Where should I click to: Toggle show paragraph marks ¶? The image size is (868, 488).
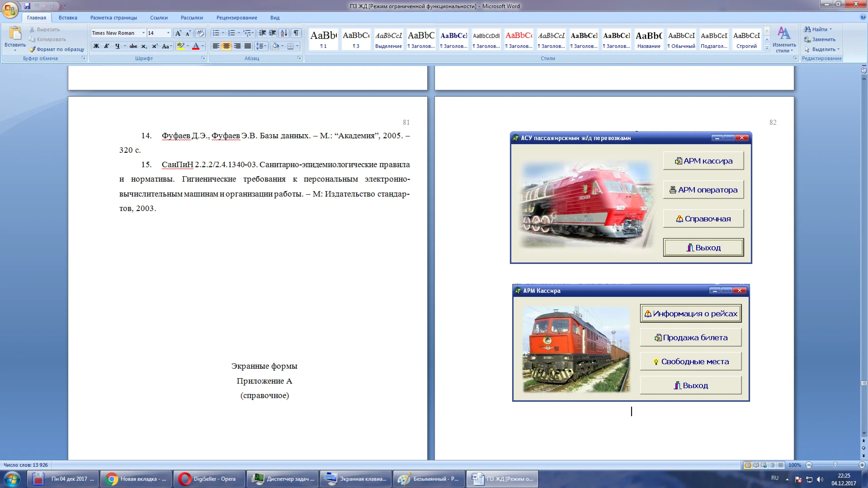[296, 33]
